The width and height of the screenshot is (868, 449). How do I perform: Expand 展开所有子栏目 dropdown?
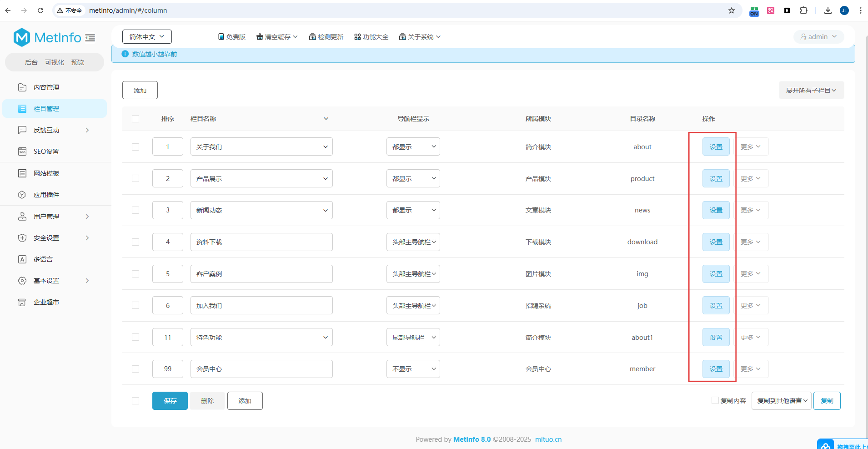click(811, 91)
